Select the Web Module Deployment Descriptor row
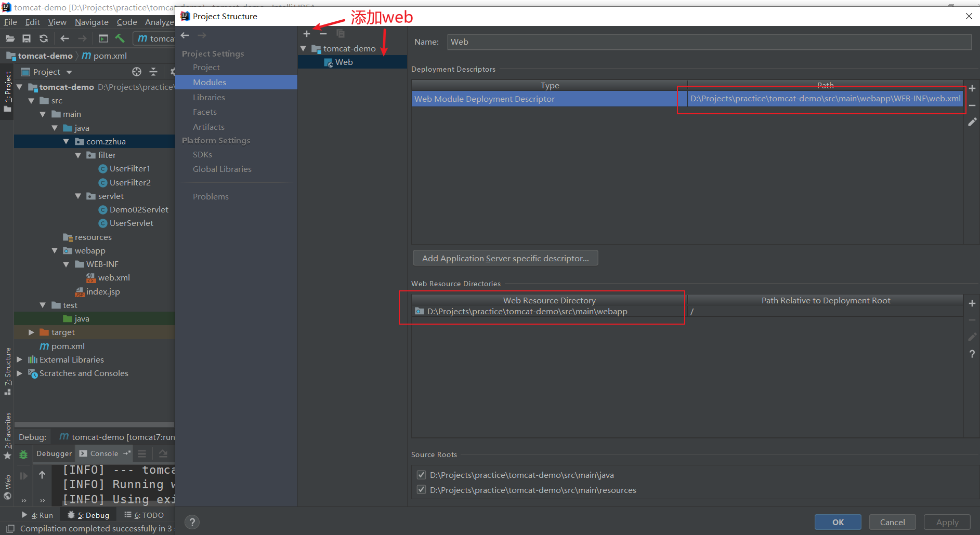Screen dimensions: 980x535 coord(687,99)
